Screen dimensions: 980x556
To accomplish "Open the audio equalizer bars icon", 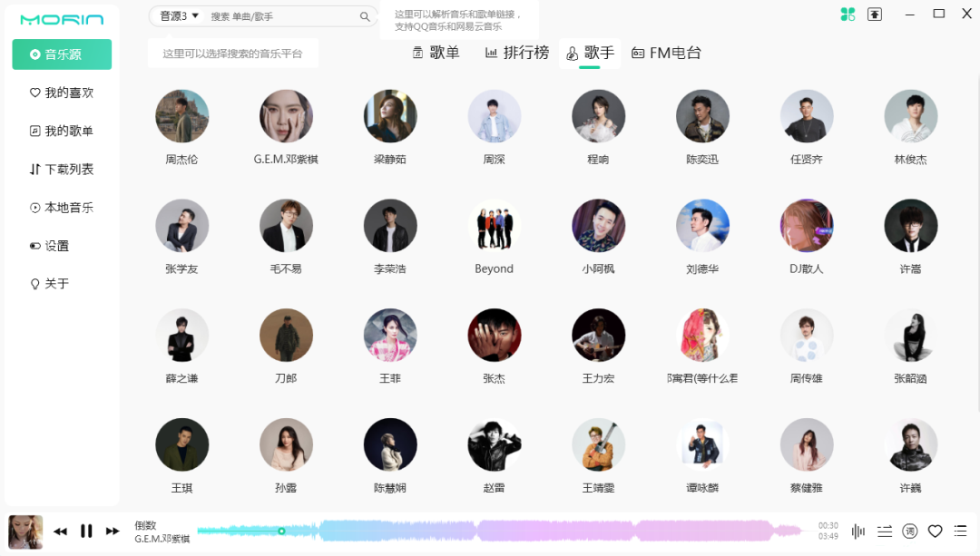I will (x=857, y=532).
